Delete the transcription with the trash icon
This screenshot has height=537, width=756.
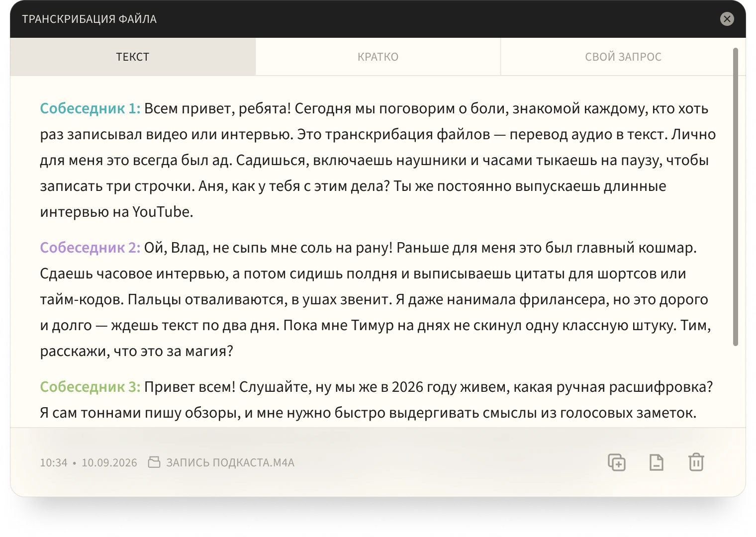[696, 462]
